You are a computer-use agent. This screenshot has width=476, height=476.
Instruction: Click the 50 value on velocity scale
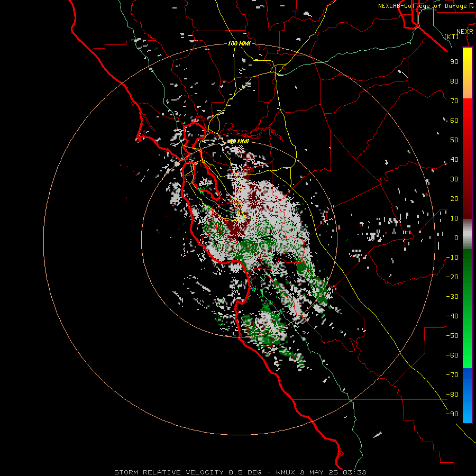coord(454,140)
